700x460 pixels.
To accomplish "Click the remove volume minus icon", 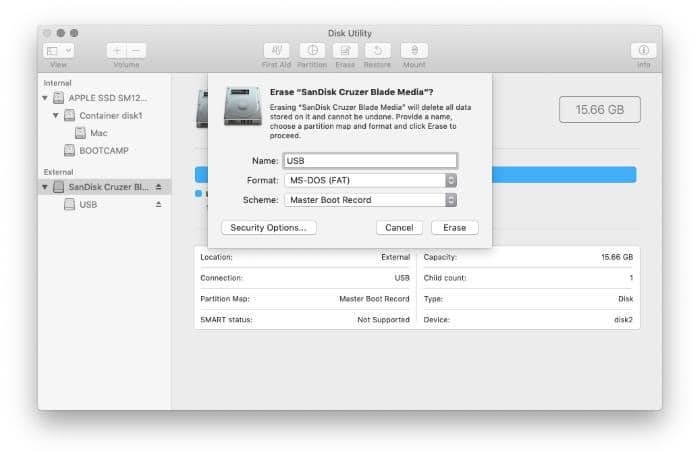I will 136,50.
